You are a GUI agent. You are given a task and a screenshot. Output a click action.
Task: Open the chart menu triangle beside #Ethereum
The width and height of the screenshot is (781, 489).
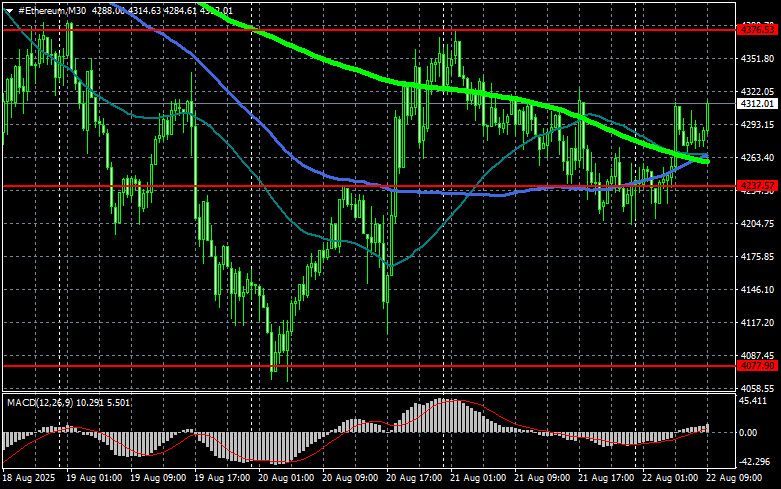tap(9, 11)
